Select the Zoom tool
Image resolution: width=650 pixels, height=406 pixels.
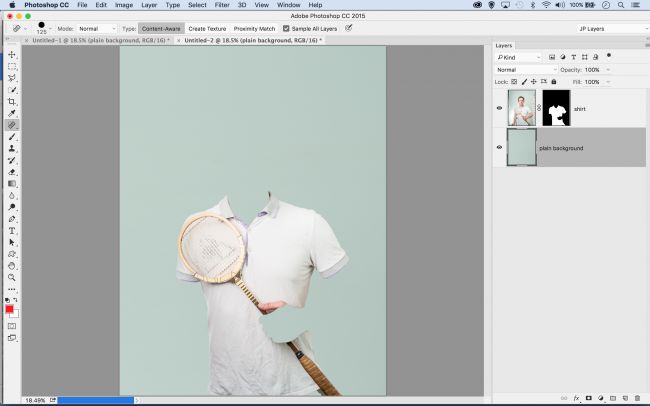point(12,277)
